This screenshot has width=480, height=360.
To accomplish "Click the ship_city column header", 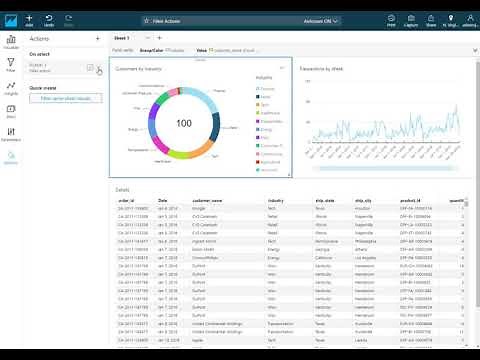I will click(x=363, y=201).
